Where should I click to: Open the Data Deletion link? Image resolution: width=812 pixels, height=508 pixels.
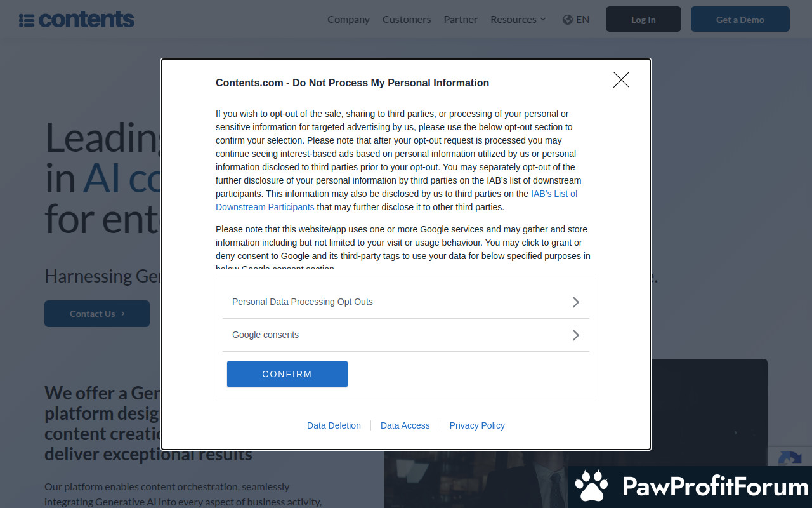pos(334,425)
